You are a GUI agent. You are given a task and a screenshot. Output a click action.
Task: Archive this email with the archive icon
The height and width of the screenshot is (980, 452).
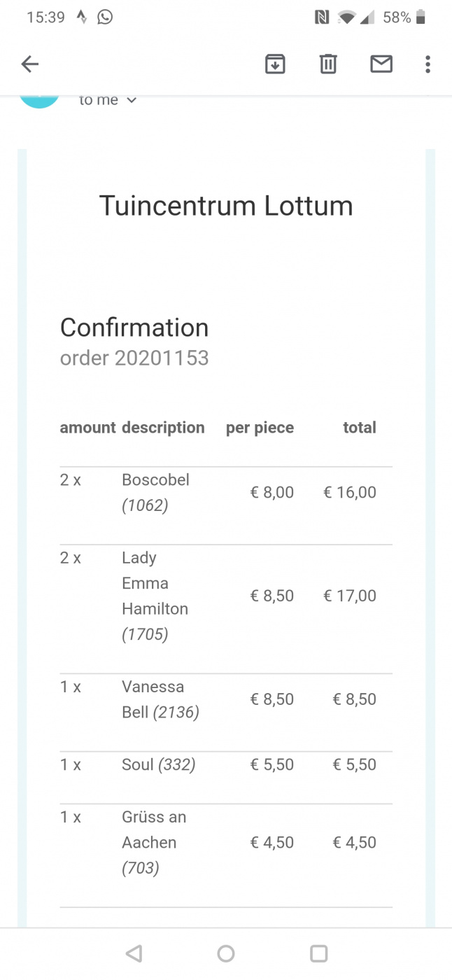click(x=275, y=64)
